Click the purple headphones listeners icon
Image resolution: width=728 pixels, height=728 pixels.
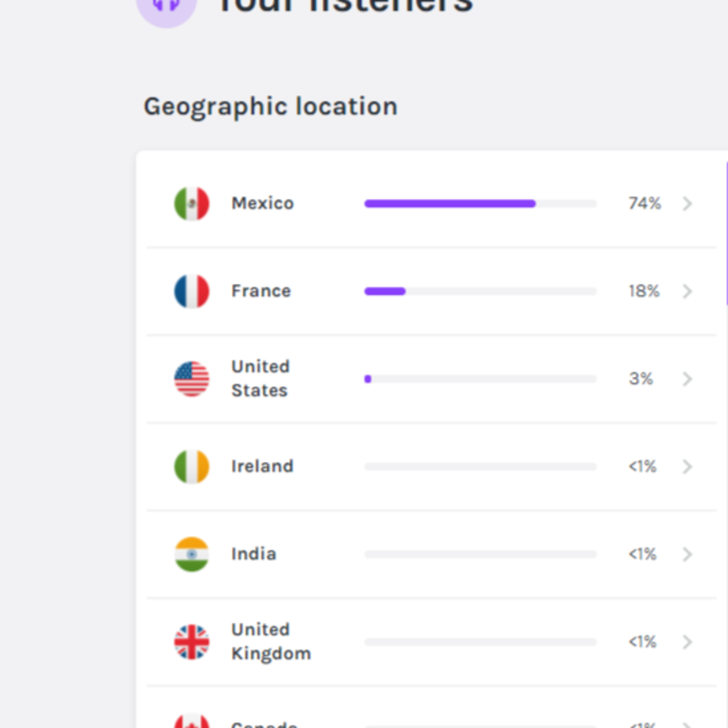click(166, 8)
